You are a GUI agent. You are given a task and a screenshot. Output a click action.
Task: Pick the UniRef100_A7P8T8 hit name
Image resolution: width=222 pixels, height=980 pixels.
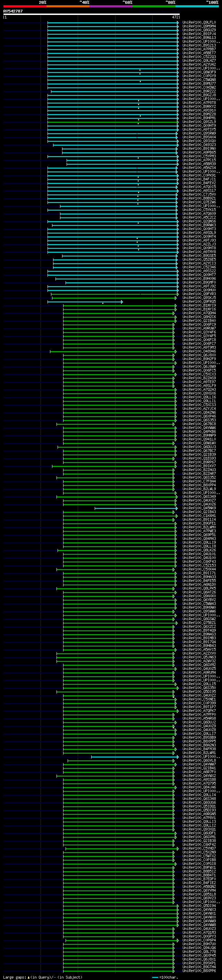coord(199,103)
